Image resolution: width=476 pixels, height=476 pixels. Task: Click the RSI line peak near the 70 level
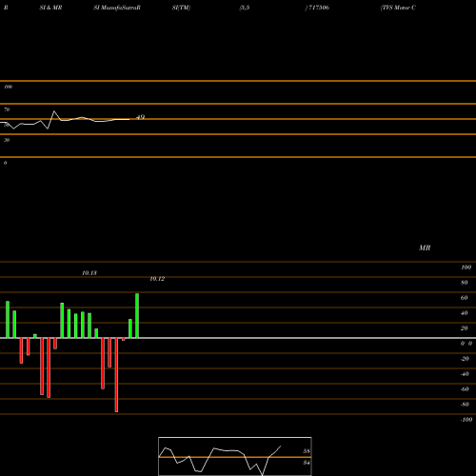tap(54, 111)
